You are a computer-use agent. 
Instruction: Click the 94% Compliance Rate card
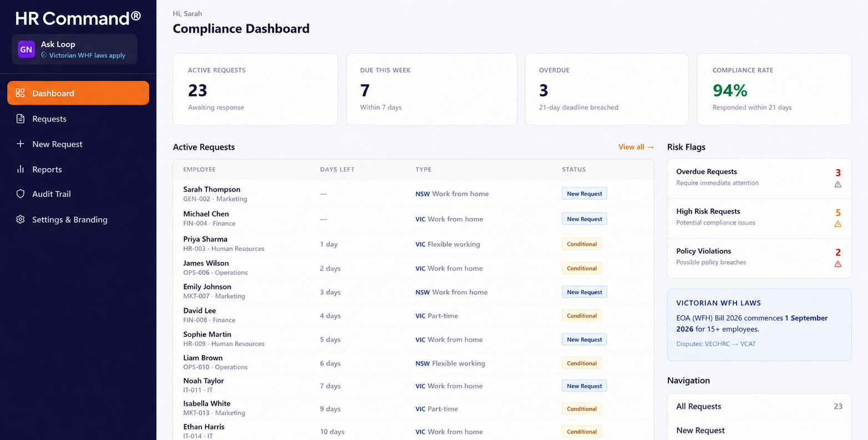pyautogui.click(x=774, y=89)
